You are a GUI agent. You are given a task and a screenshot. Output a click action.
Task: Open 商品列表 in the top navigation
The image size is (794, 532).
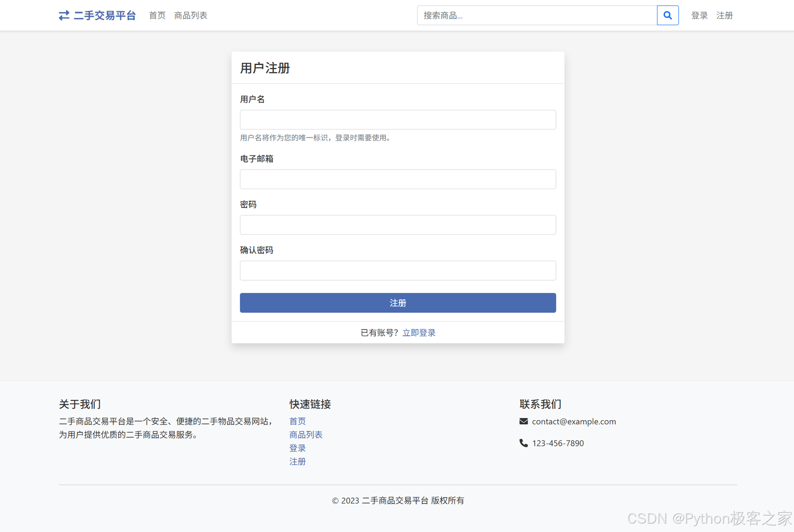[x=191, y=15]
